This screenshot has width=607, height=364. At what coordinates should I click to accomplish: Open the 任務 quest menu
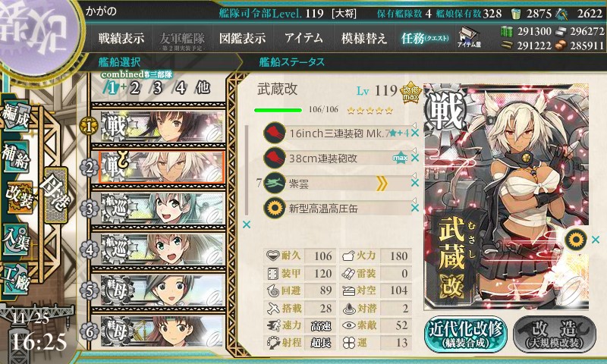pos(425,38)
